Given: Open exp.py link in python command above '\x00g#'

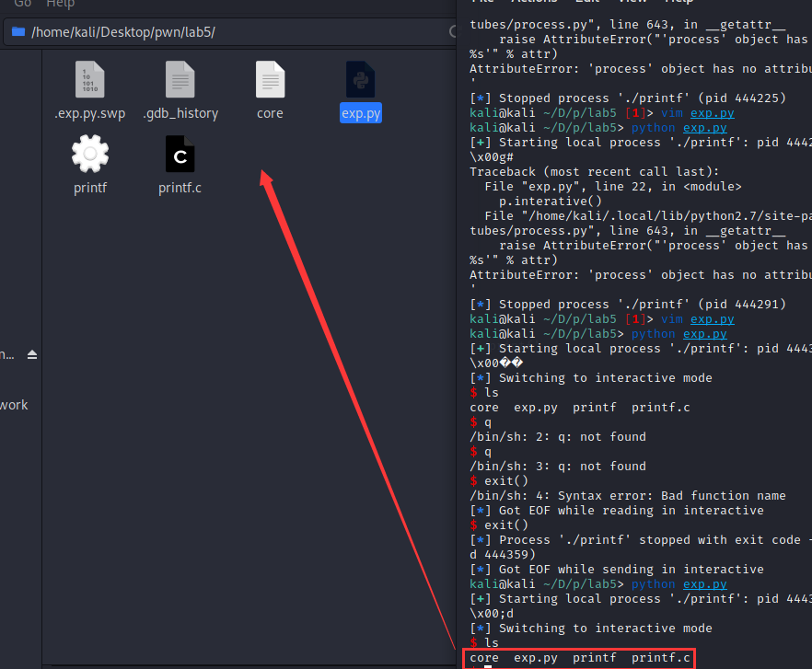Looking at the screenshot, I should (x=705, y=127).
